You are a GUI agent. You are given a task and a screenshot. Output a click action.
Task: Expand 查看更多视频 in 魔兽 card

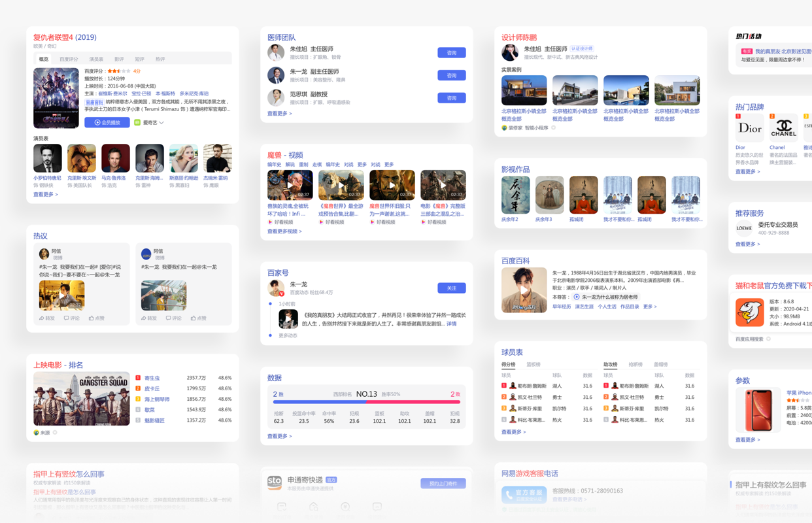pyautogui.click(x=284, y=231)
